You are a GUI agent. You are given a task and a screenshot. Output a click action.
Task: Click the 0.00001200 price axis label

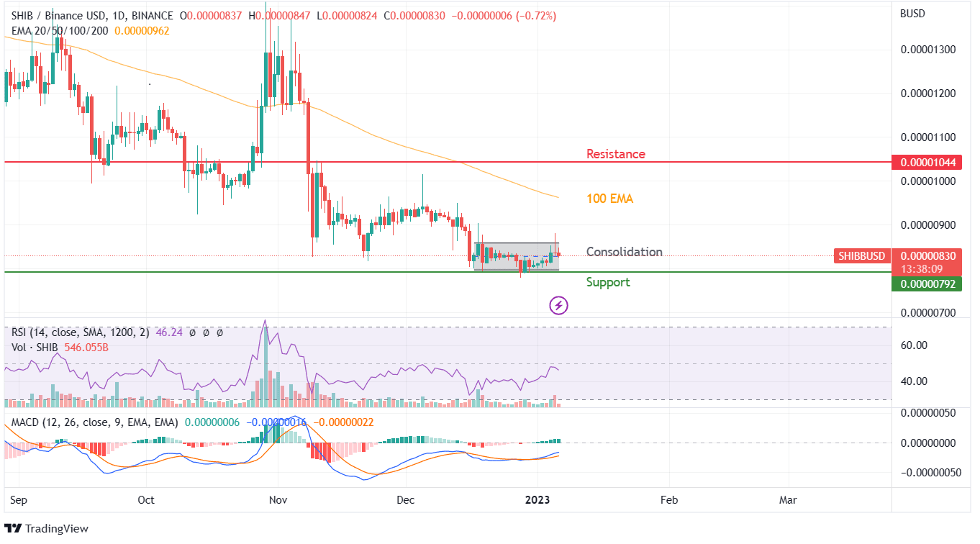(x=928, y=94)
